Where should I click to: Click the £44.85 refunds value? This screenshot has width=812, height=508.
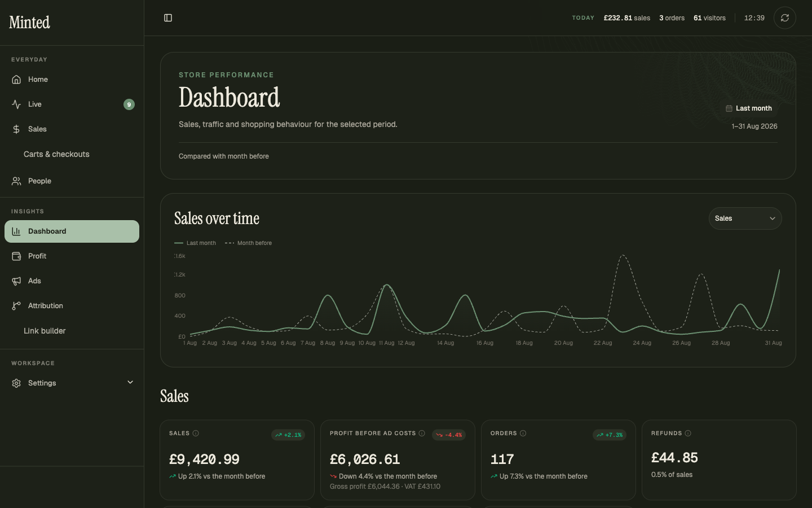674,458
